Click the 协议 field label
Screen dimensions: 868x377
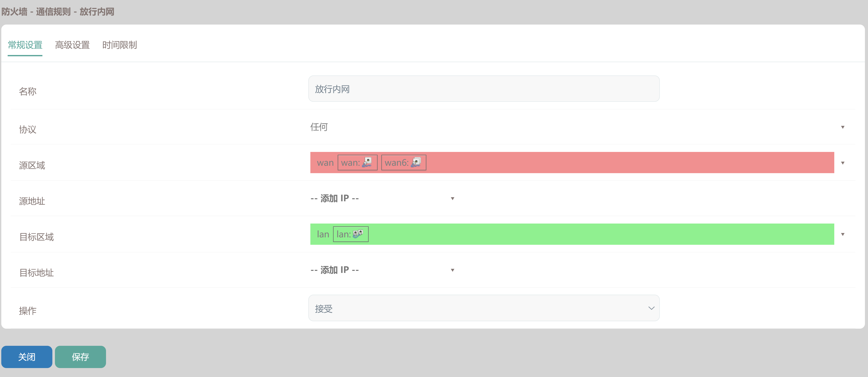[x=28, y=130]
